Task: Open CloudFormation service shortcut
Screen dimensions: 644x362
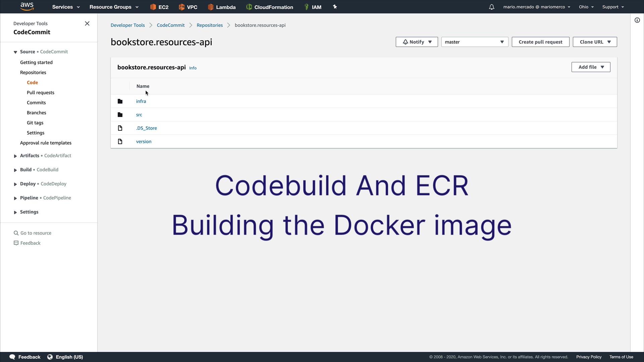Action: (x=270, y=7)
